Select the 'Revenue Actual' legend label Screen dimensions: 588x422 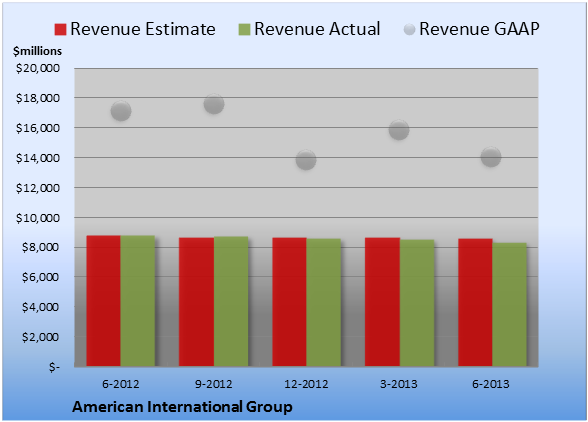(x=317, y=29)
